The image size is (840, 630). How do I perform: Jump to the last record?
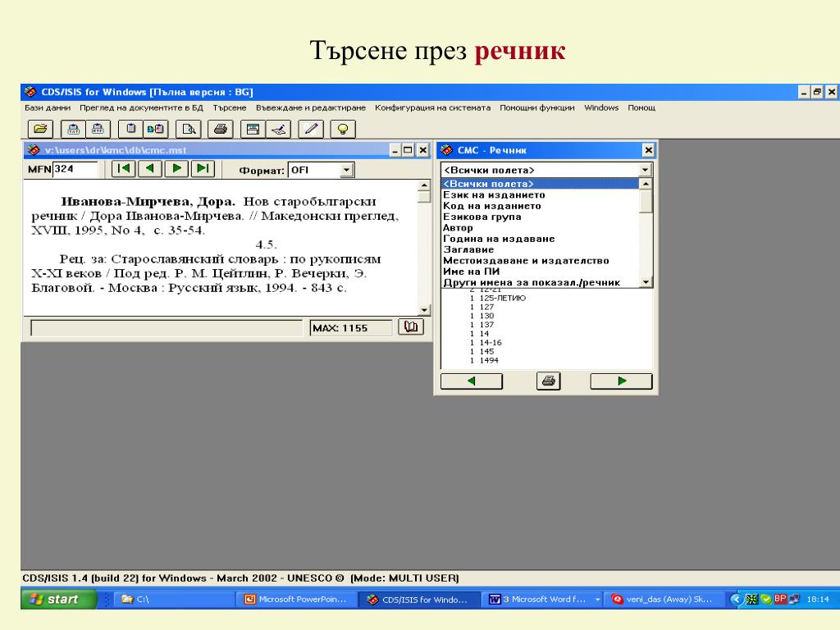click(203, 169)
